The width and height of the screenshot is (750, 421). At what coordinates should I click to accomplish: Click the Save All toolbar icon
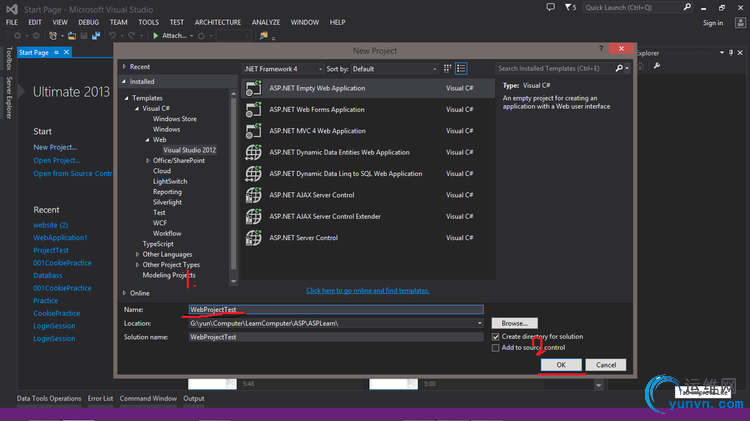(96, 36)
